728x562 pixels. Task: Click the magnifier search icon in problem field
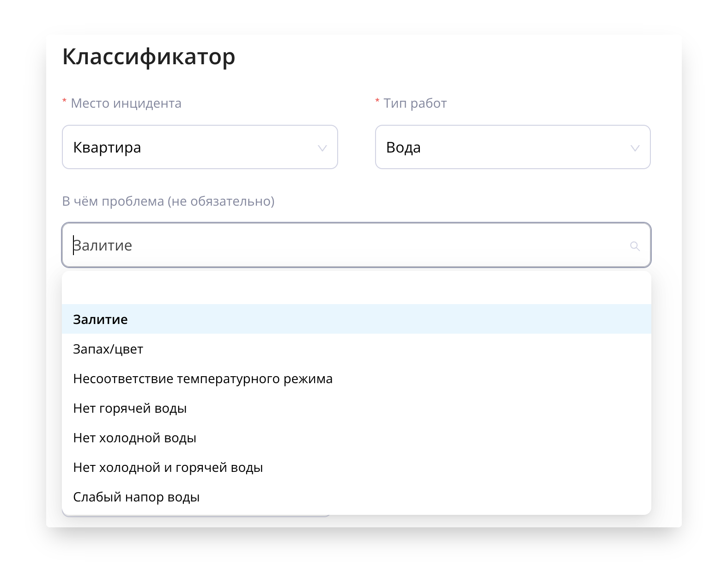(x=635, y=246)
